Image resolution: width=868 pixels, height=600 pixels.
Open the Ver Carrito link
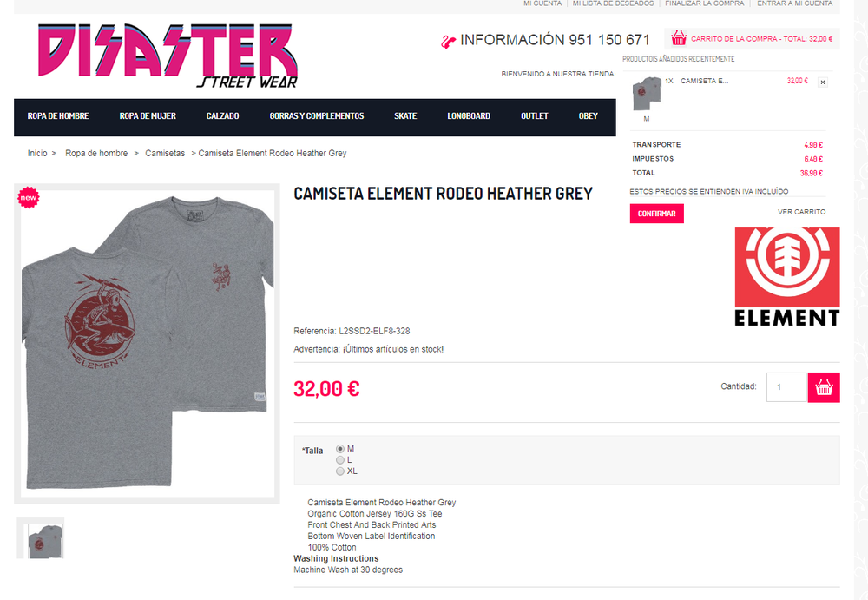coord(801,212)
